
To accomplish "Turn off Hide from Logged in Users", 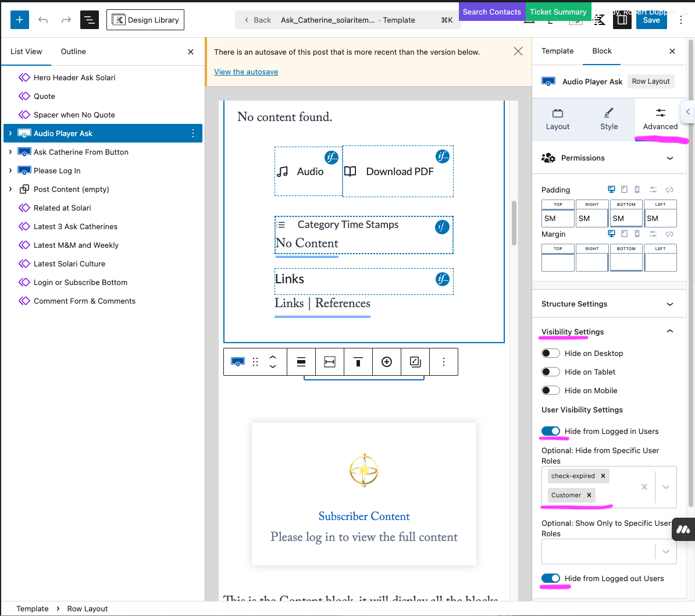I will (x=551, y=431).
